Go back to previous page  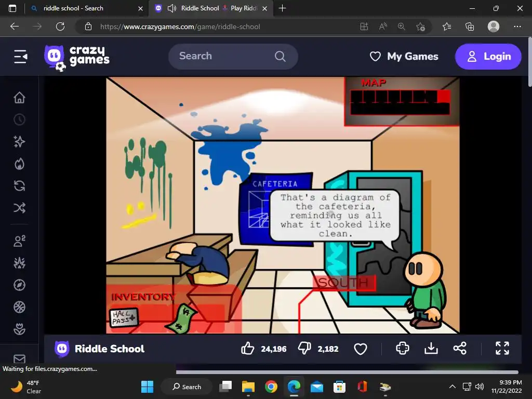[15, 26]
